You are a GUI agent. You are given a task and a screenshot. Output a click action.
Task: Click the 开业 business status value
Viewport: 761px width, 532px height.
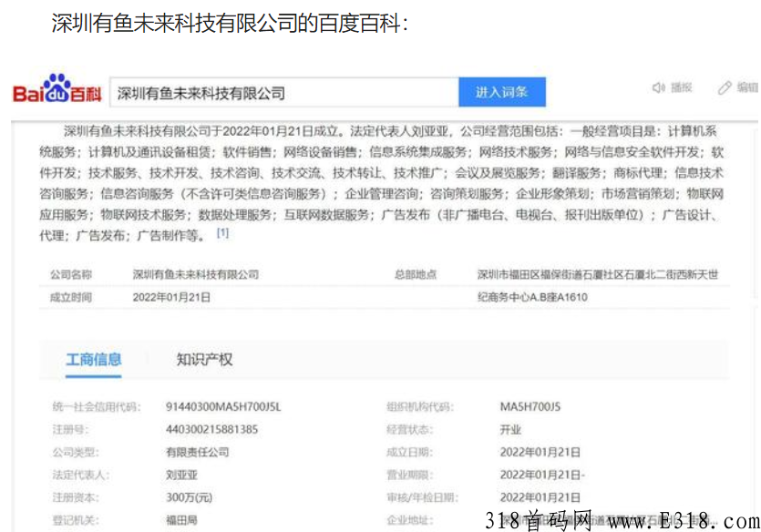[x=510, y=429]
